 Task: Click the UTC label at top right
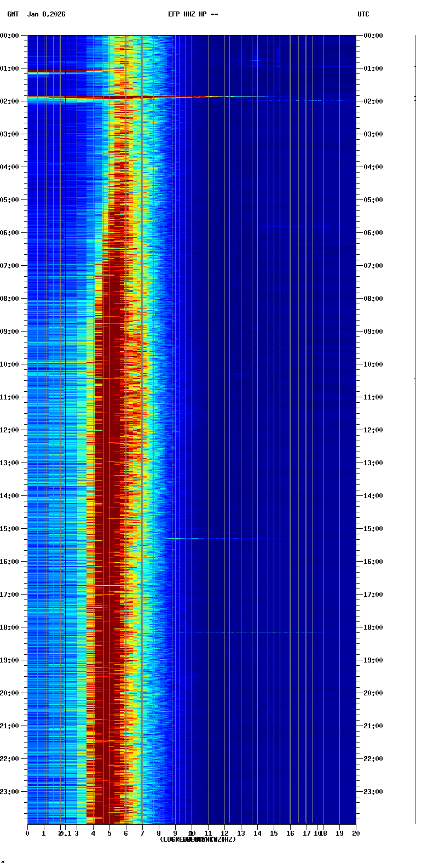363,14
